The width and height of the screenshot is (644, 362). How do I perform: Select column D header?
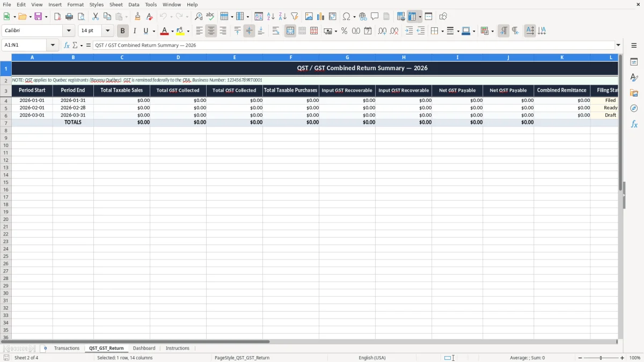point(178,57)
